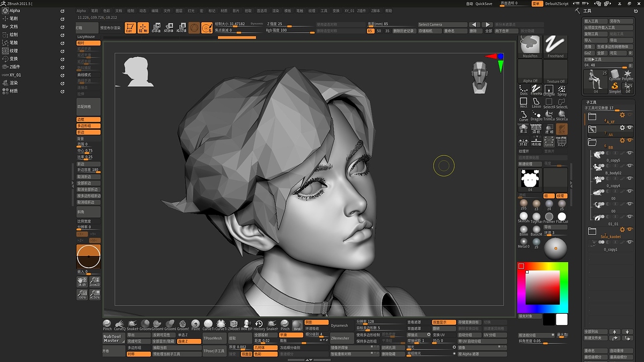This screenshot has width=644, height=362.
Task: Open the Z插件 menu in top bar
Action: (x=361, y=11)
